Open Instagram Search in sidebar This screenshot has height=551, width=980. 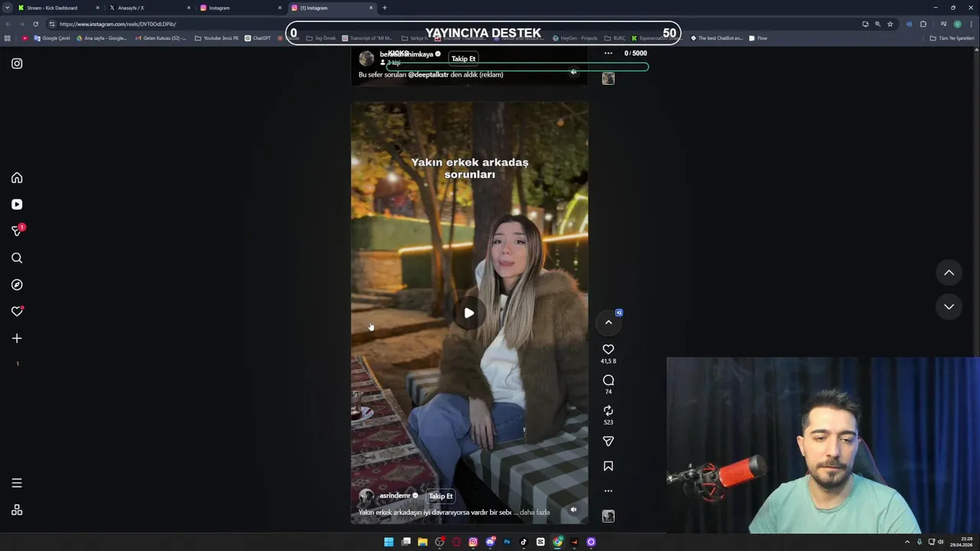(17, 258)
